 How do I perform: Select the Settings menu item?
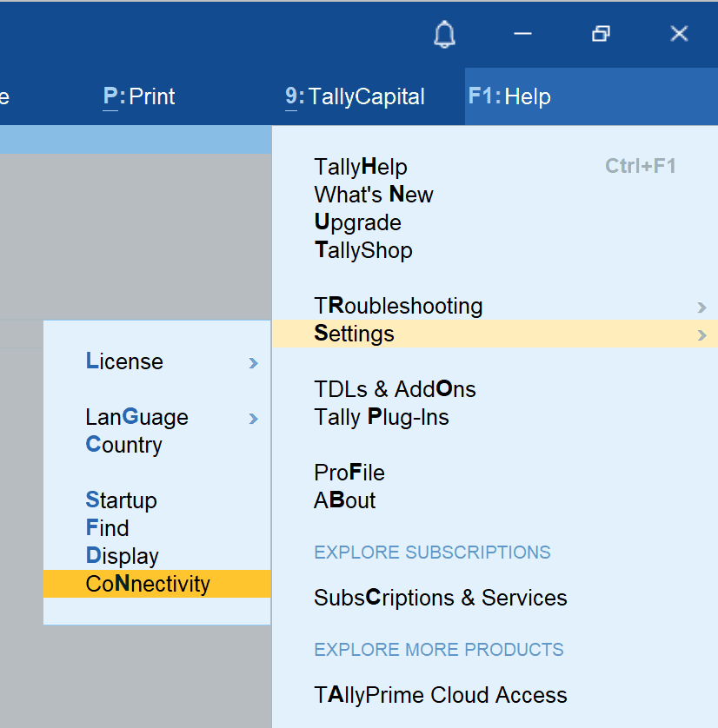(495, 334)
